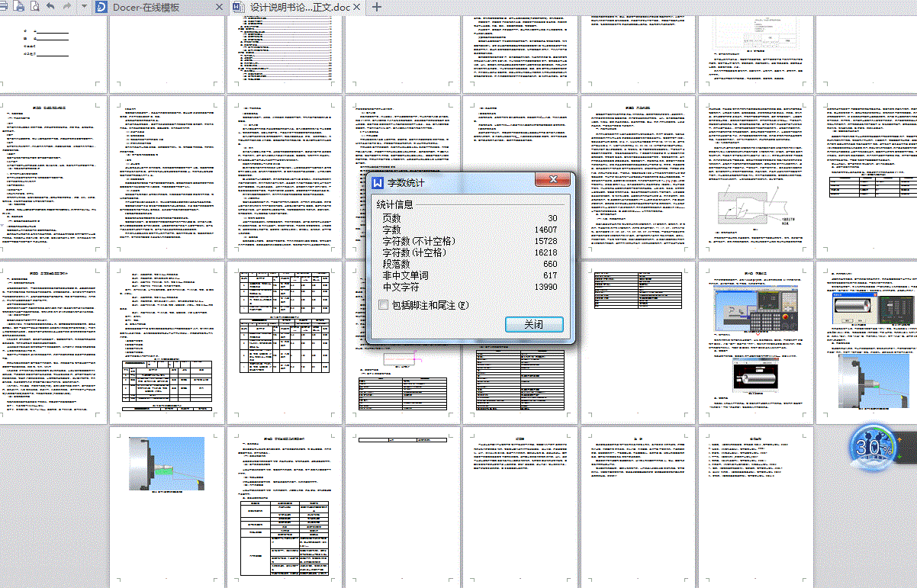
Task: Switch to 设计说明书论...正文.doc tab
Action: click(298, 8)
